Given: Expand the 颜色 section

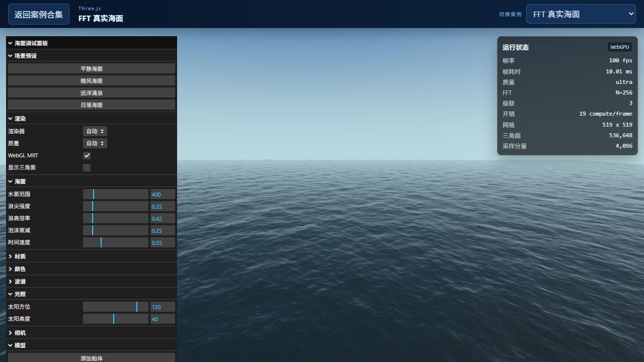Looking at the screenshot, I should [x=92, y=269].
